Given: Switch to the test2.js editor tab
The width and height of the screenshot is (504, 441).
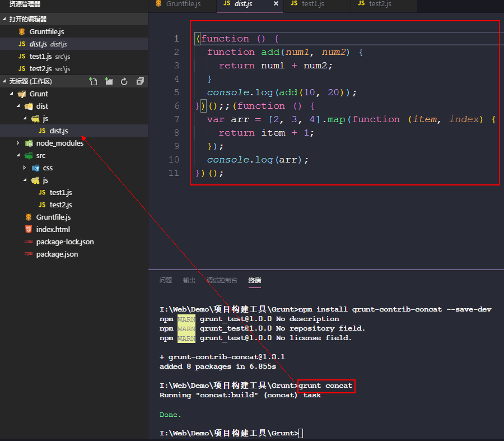Looking at the screenshot, I should pyautogui.click(x=380, y=4).
